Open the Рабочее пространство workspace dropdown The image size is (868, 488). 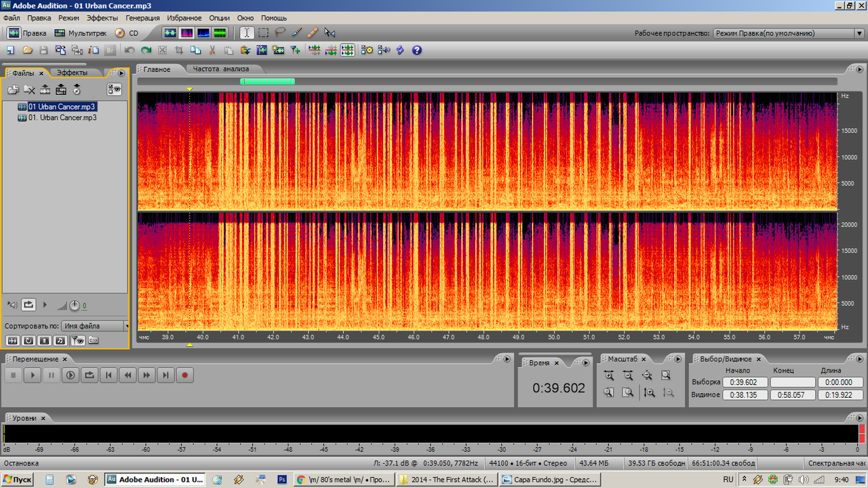point(788,33)
